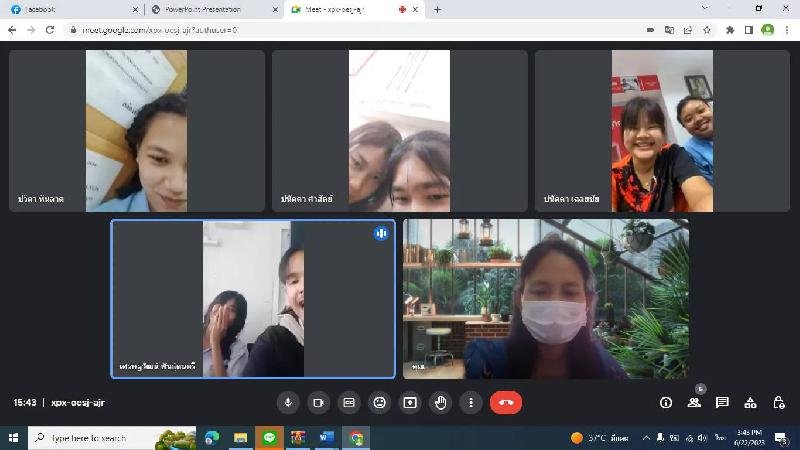Show the participants people panel
The height and width of the screenshot is (450, 800).
point(694,402)
